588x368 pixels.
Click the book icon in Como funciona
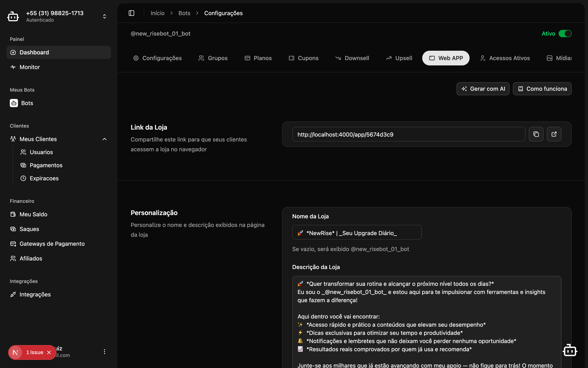pos(520,89)
